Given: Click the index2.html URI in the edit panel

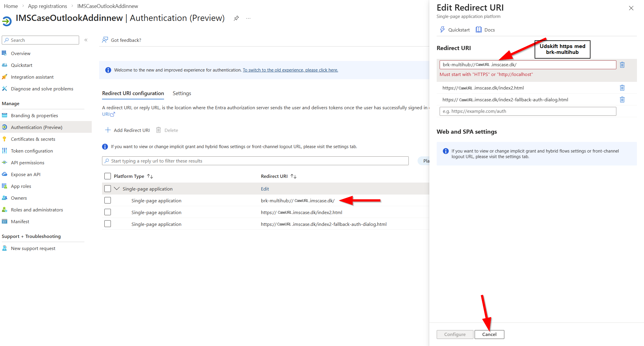Looking at the screenshot, I should point(483,88).
